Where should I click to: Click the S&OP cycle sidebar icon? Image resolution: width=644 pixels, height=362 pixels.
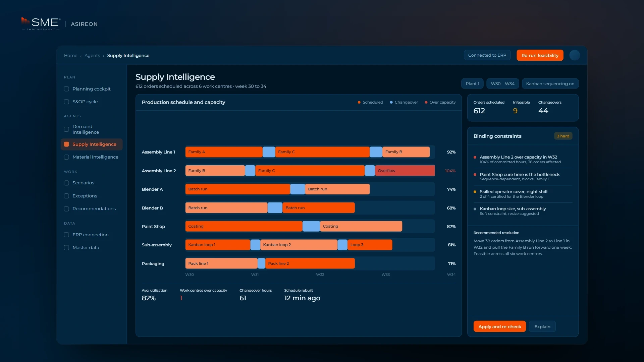66,102
